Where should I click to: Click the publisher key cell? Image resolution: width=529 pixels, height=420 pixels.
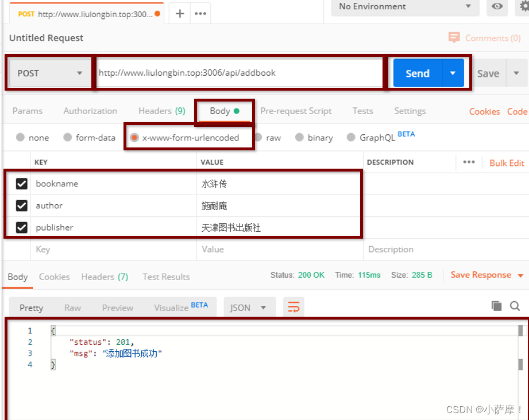(113, 228)
